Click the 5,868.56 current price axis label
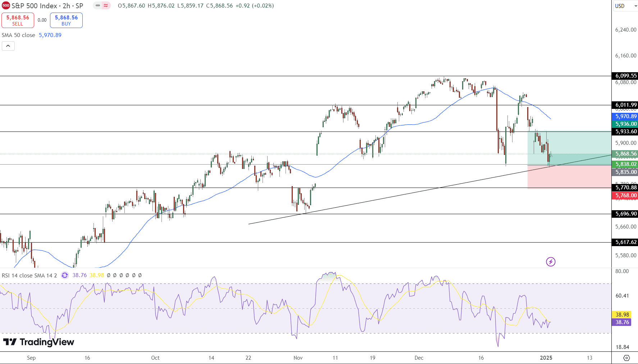 (x=625, y=154)
